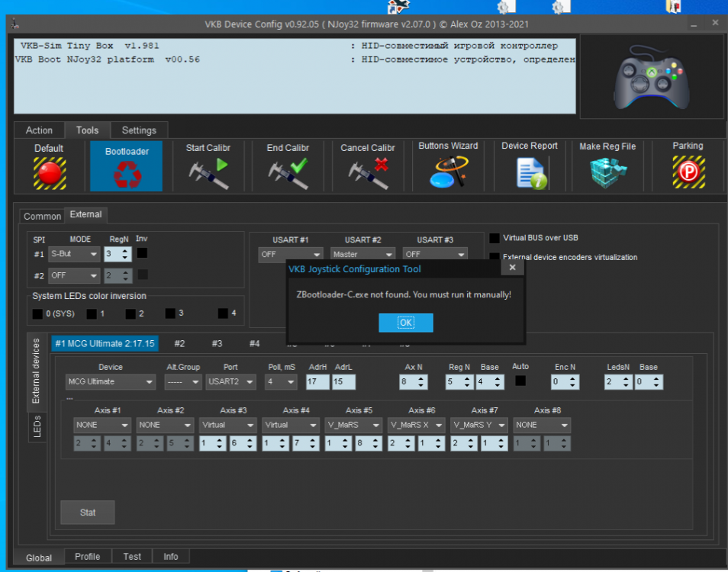Click the Make Reg File icon
The image size is (728, 572).
point(607,172)
